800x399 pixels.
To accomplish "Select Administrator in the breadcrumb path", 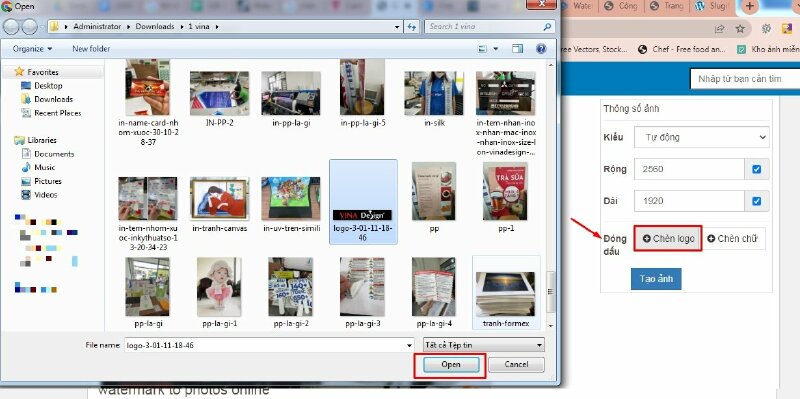I will 97,27.
